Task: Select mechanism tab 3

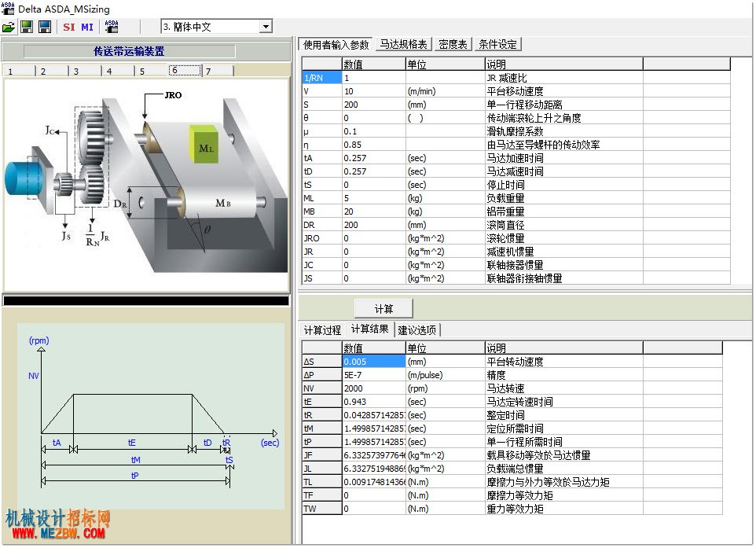Action: [85, 71]
